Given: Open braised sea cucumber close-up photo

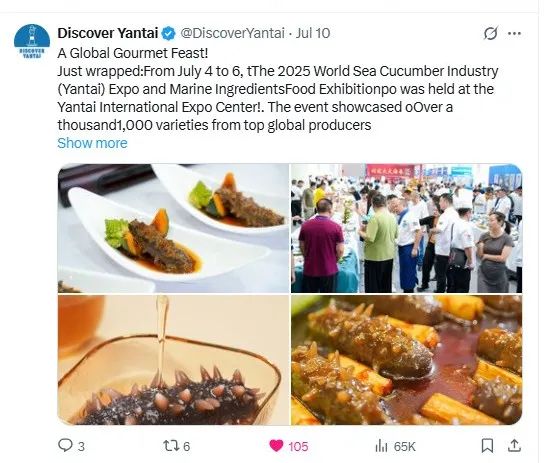Looking at the screenshot, I should pyautogui.click(x=407, y=360).
